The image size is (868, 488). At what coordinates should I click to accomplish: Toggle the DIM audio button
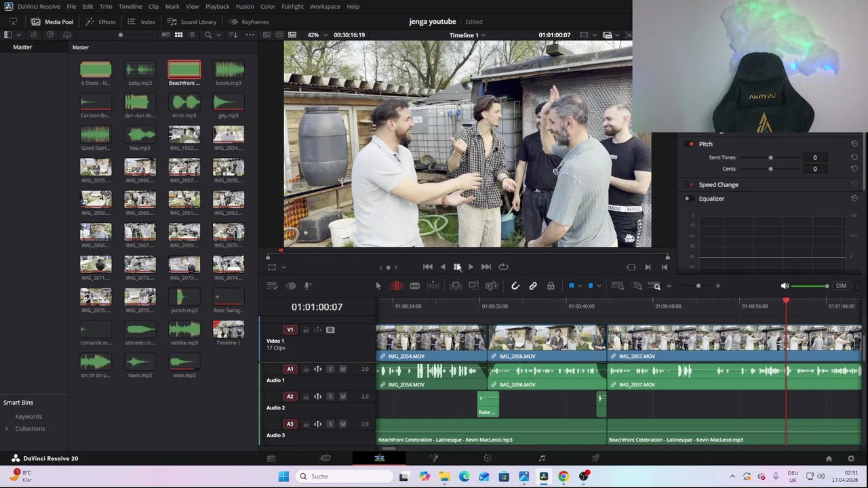pos(841,286)
